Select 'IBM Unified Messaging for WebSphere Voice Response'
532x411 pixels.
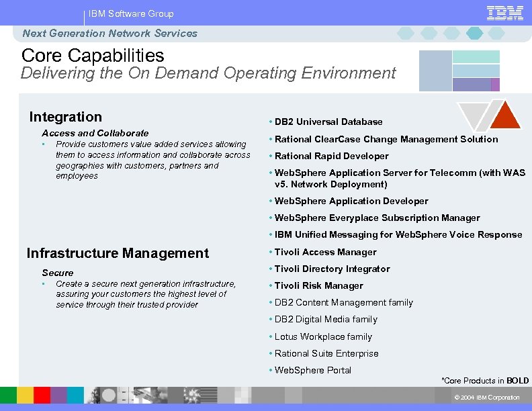398,234
